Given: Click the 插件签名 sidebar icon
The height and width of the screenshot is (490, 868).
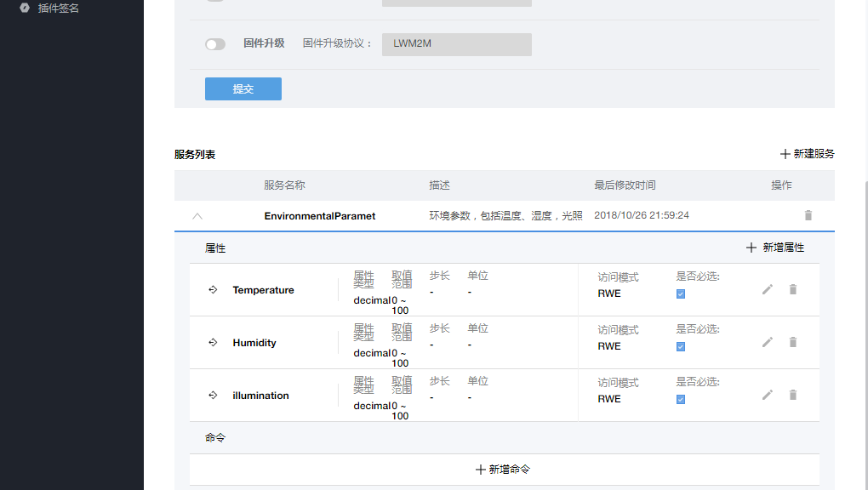Looking at the screenshot, I should tap(25, 8).
